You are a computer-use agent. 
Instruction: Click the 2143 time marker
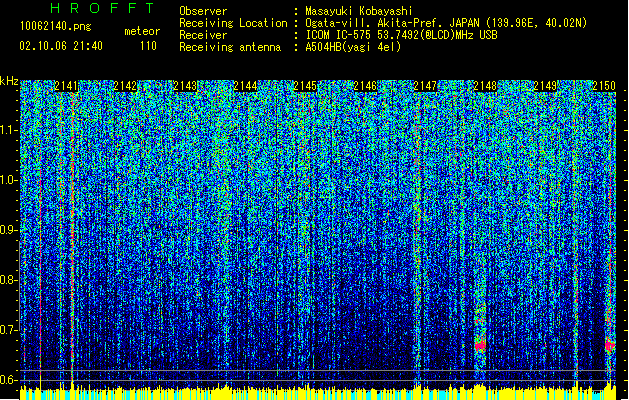click(185, 86)
